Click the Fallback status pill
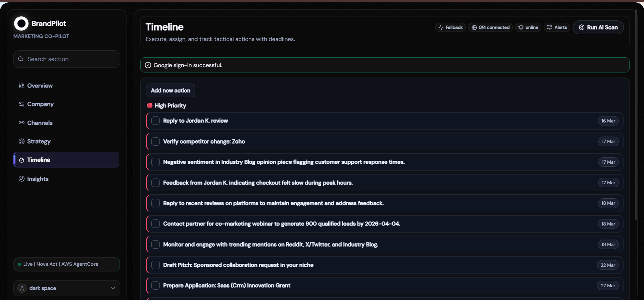 click(450, 28)
